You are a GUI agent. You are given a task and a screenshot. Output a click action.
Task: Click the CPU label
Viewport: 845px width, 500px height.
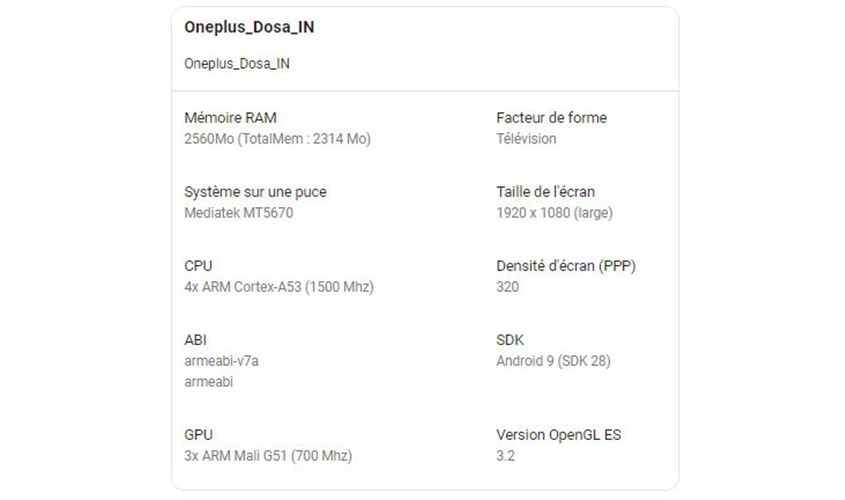pyautogui.click(x=198, y=266)
